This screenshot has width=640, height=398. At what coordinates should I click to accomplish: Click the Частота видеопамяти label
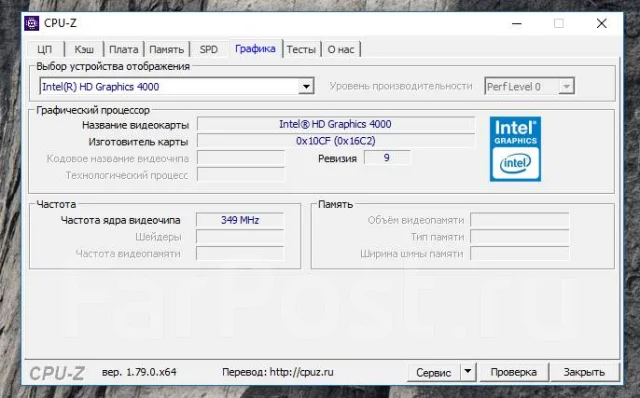(x=128, y=254)
